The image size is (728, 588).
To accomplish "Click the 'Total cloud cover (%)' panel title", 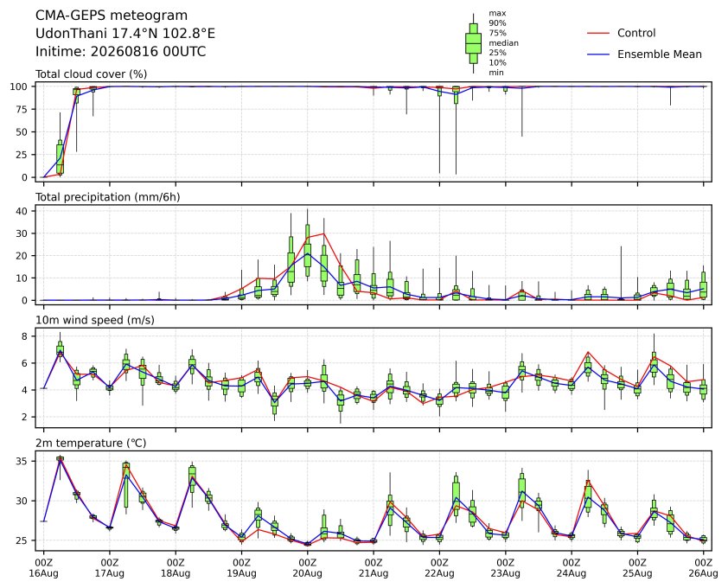I will point(92,74).
